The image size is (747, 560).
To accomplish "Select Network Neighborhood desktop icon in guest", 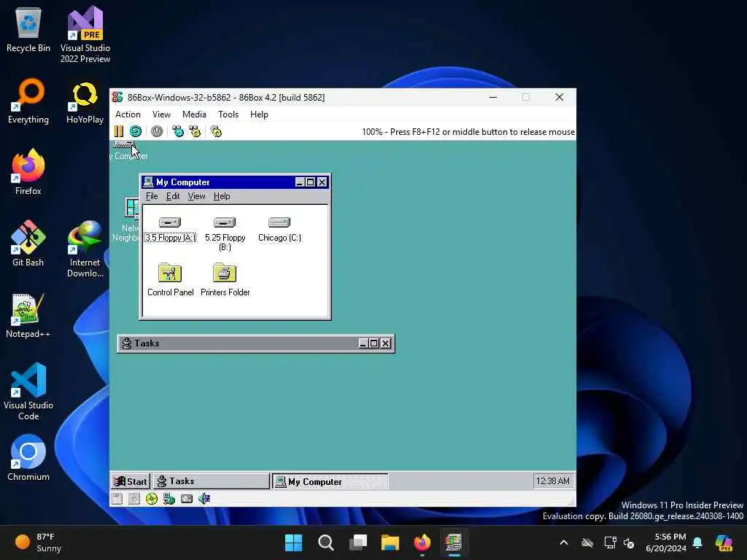I will coord(126,219).
